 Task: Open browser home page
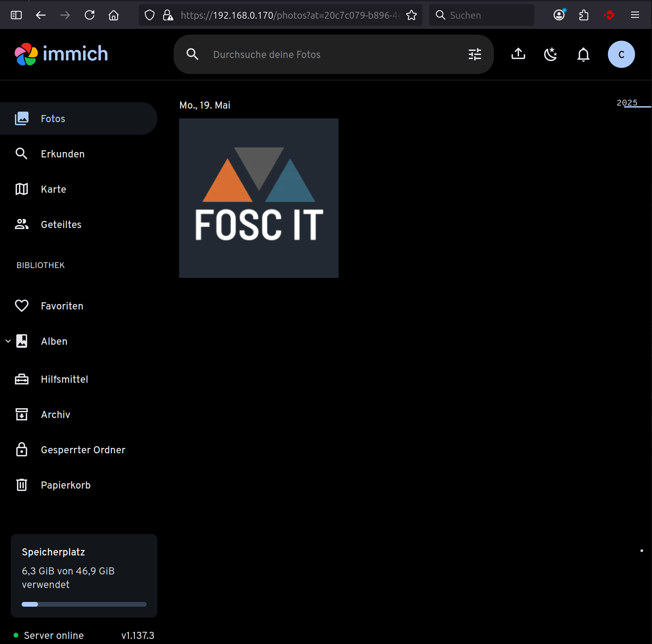114,15
